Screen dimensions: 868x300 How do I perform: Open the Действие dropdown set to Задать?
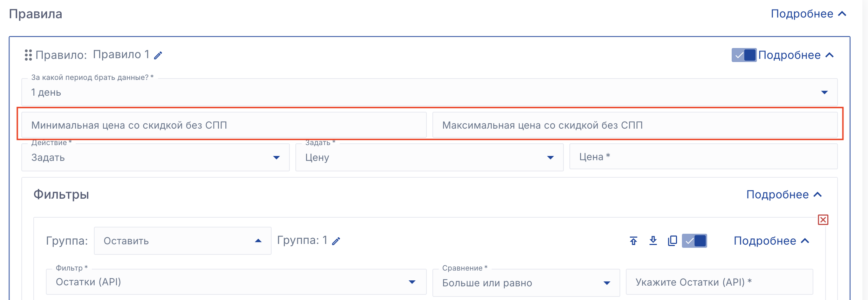[155, 157]
